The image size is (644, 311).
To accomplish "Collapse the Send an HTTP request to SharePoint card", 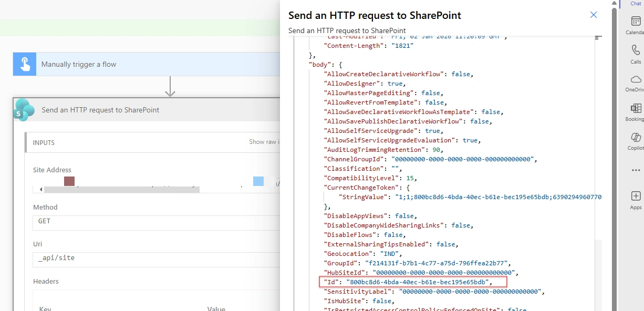I will (147, 110).
